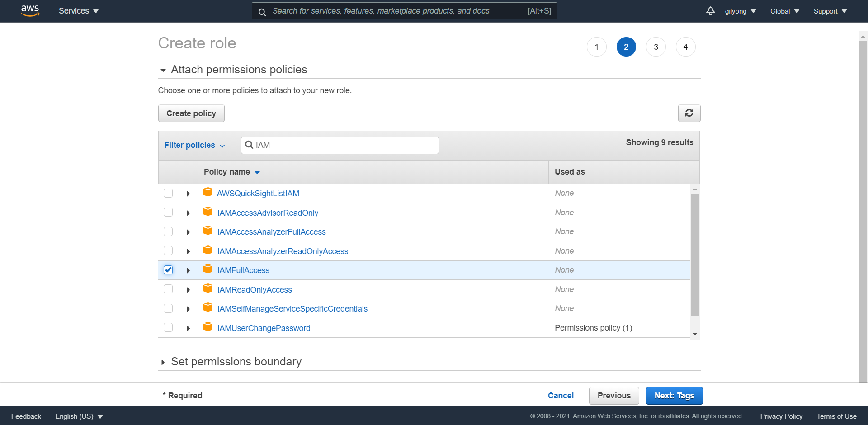Click policy list scroll down arrow
This screenshot has height=425, width=868.
click(695, 334)
